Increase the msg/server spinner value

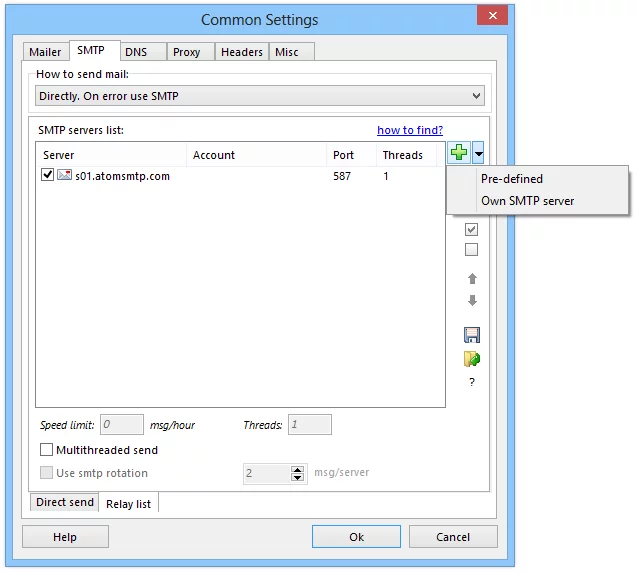point(297,468)
